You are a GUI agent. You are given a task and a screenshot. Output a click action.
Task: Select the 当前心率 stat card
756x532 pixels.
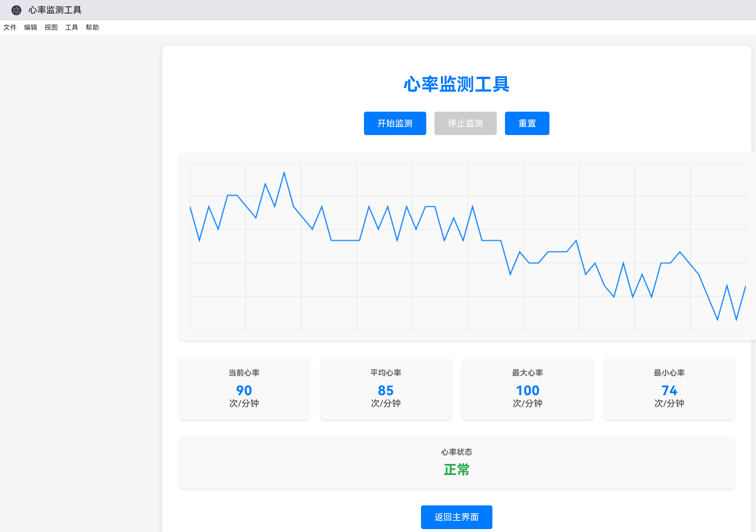[x=244, y=388]
